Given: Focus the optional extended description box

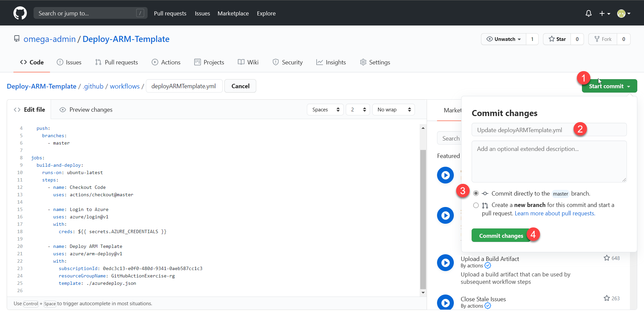Looking at the screenshot, I should 549,162.
